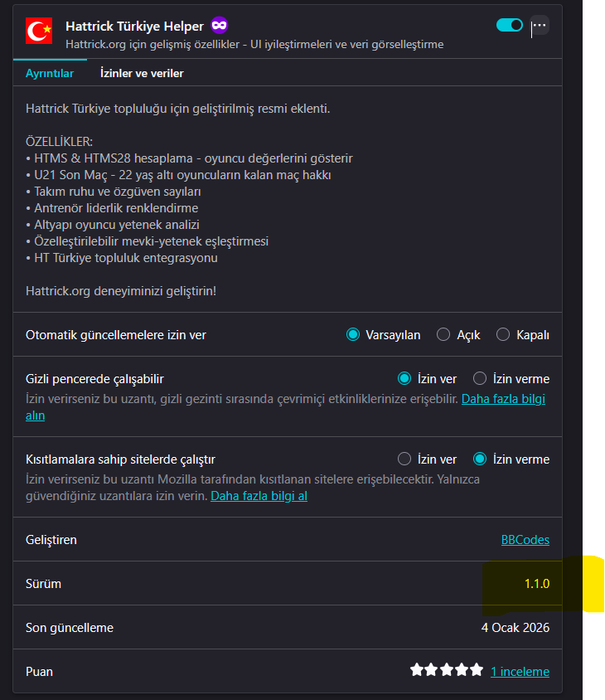Select Varsayılan for automatic updates

coord(353,334)
